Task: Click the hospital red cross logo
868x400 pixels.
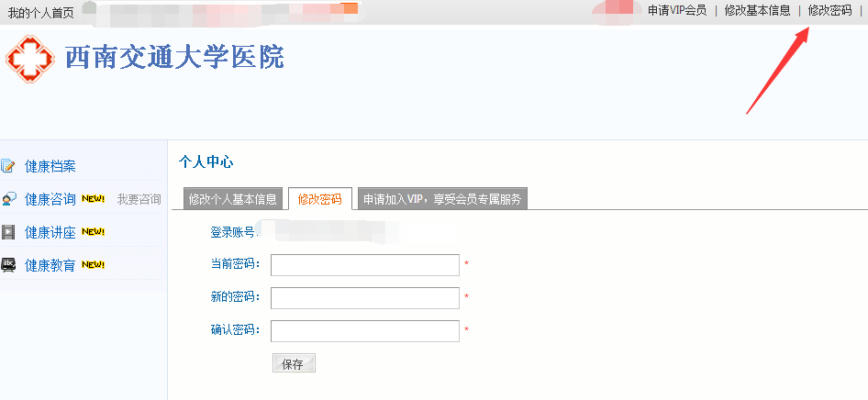Action: pyautogui.click(x=30, y=59)
